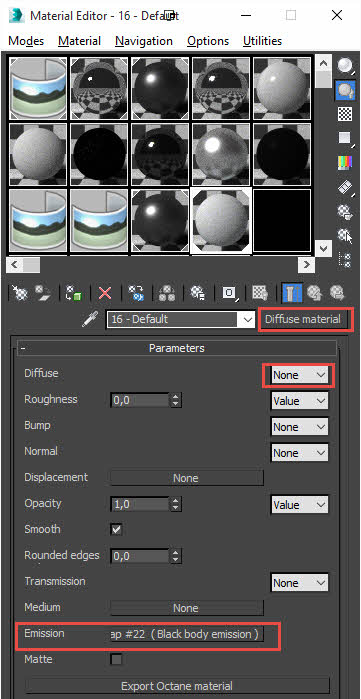This screenshot has width=361, height=699.
Task: Click the Go to Parent icon
Action: [315, 293]
